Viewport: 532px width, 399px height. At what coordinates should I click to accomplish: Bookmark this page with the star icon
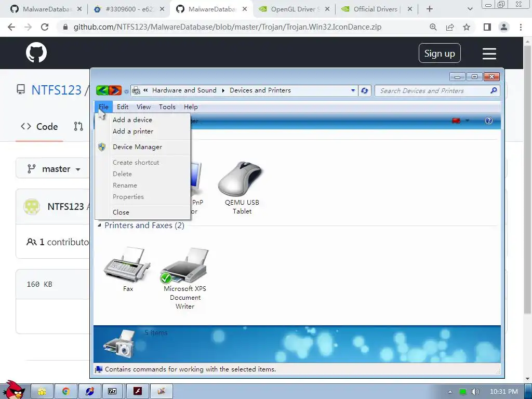[x=467, y=27]
